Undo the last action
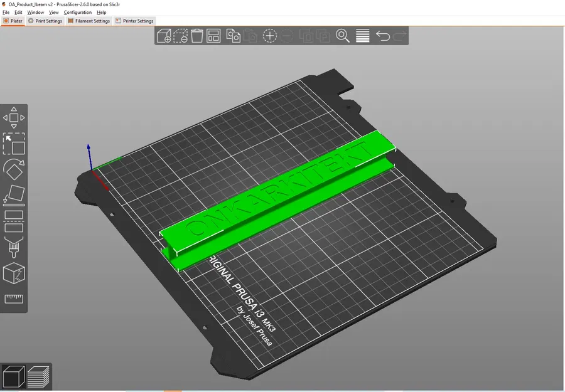 tap(384, 36)
